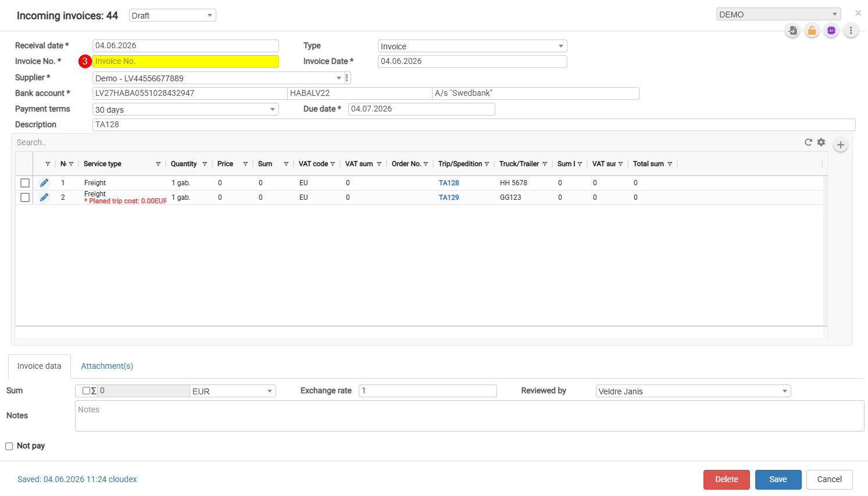Click the HABALV22 SWIFT field
Image resolution: width=868 pixels, height=496 pixels.
[x=360, y=93]
